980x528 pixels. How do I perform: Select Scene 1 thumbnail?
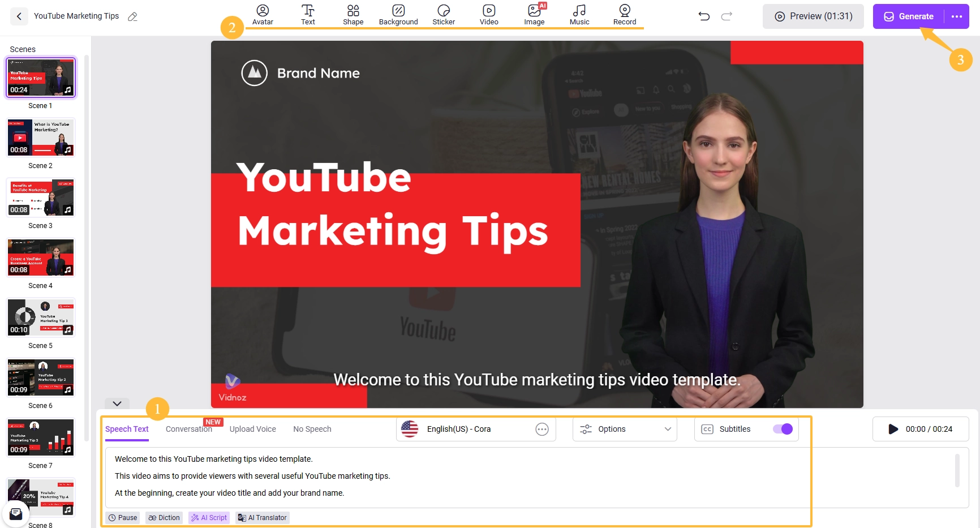[41, 78]
